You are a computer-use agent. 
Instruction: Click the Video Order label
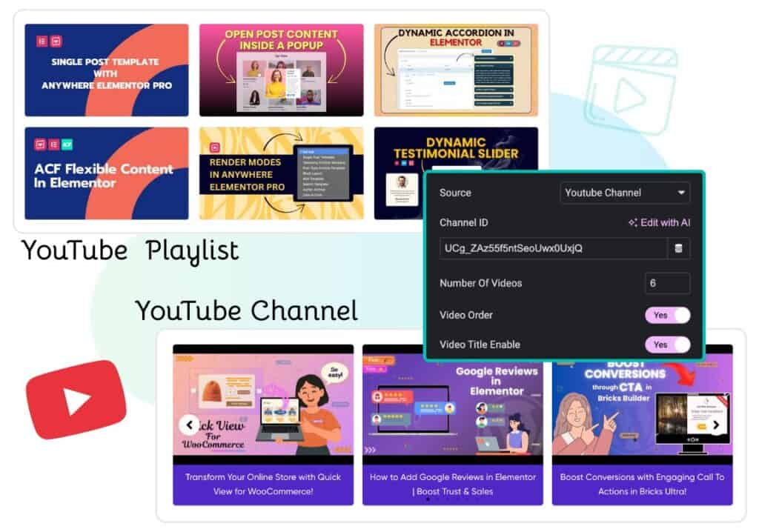tap(465, 315)
